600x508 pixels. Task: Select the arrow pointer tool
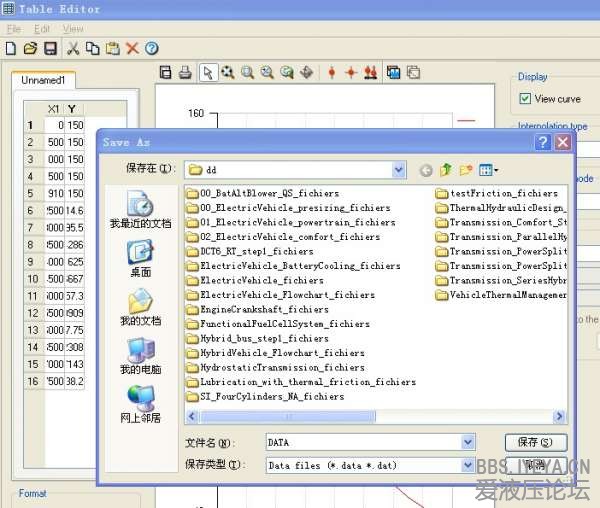(x=207, y=72)
